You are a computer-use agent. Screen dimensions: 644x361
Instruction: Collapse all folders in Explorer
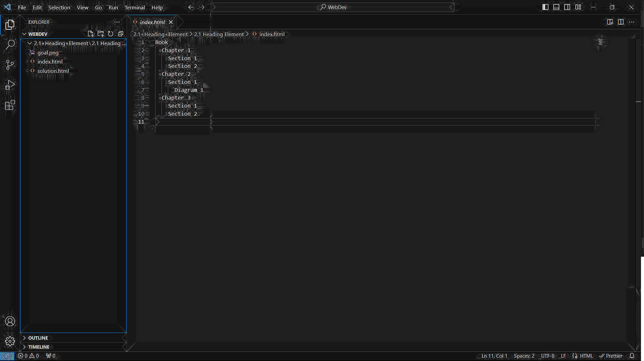121,34
